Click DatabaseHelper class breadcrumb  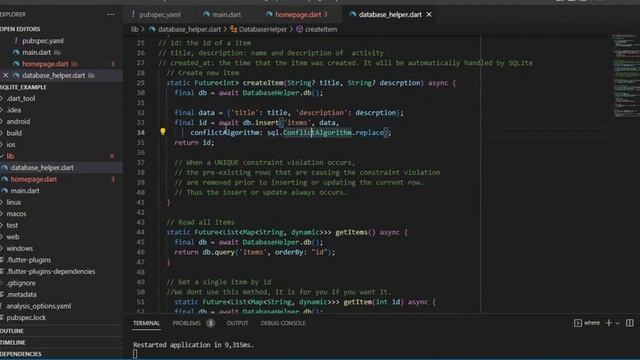click(262, 29)
